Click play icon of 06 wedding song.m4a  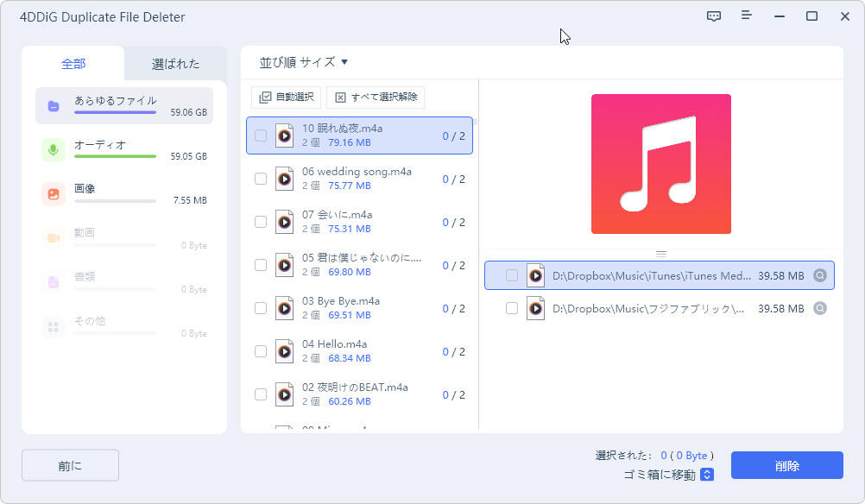point(284,179)
